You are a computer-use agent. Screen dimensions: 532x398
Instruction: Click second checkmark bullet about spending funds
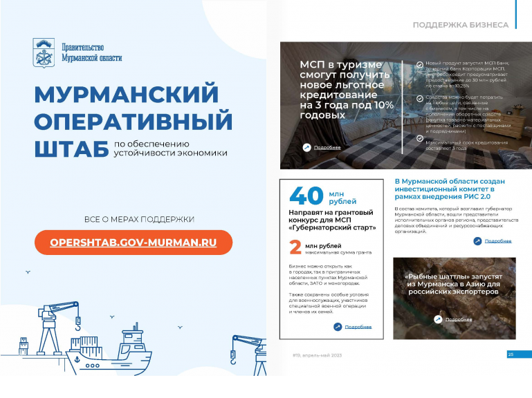point(420,98)
